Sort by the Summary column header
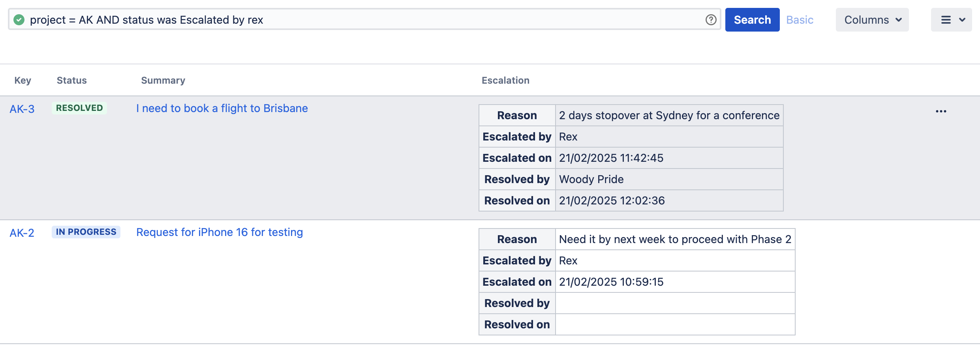Viewport: 980px width, 352px height. tap(163, 81)
